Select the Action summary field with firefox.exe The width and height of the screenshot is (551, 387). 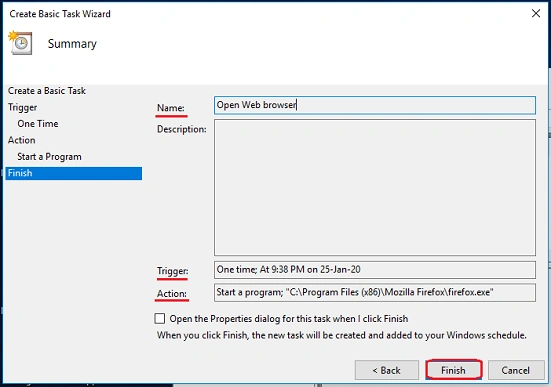click(x=375, y=292)
